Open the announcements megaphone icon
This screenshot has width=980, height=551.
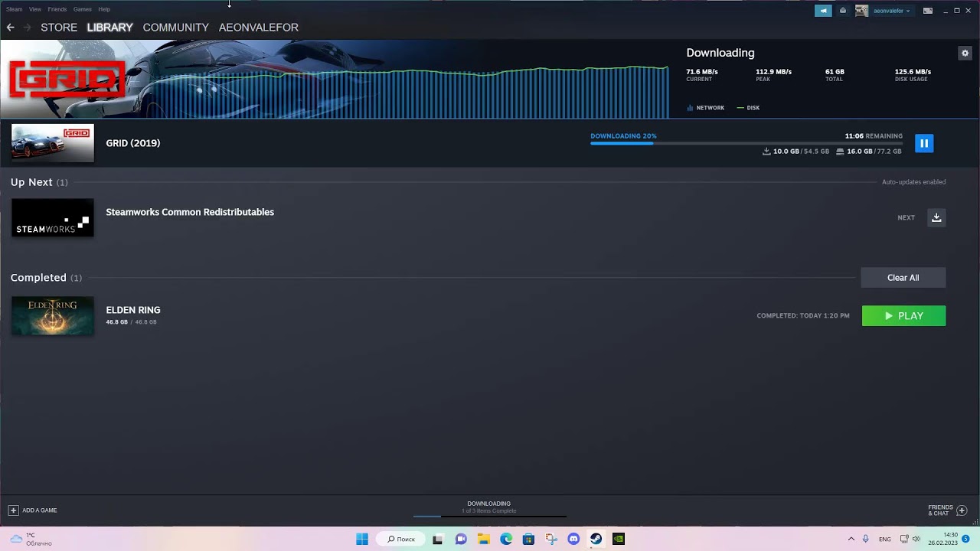point(823,11)
